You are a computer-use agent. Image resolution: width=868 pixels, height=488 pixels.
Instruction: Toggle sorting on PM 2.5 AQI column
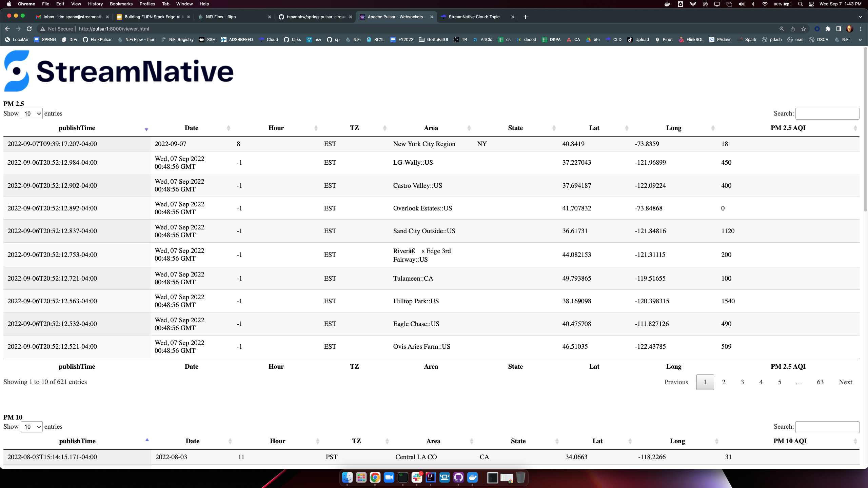pos(788,128)
